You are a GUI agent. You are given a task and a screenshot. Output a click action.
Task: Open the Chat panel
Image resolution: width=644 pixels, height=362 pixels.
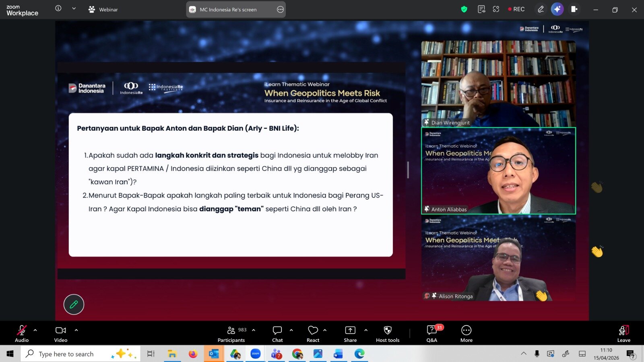coord(277,333)
